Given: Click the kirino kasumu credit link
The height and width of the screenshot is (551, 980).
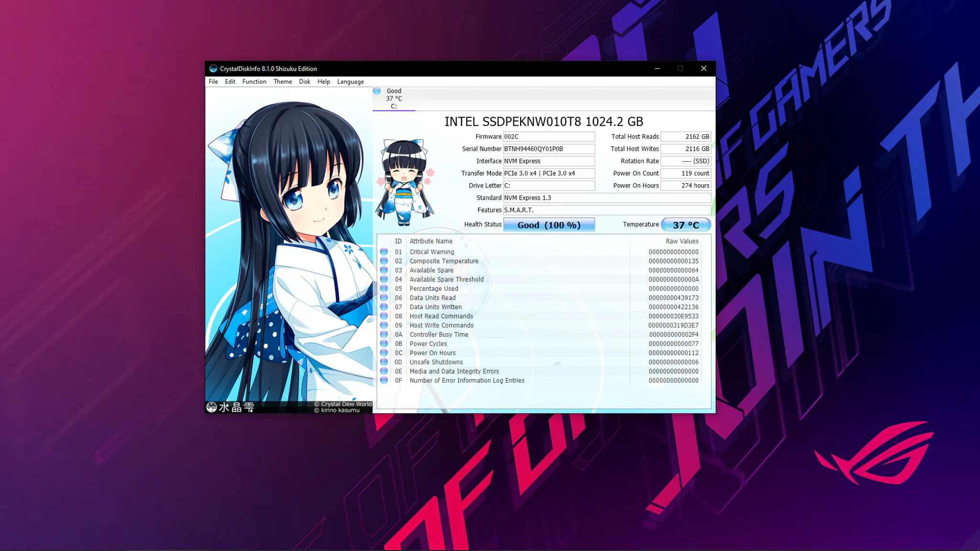Looking at the screenshot, I should tap(337, 410).
